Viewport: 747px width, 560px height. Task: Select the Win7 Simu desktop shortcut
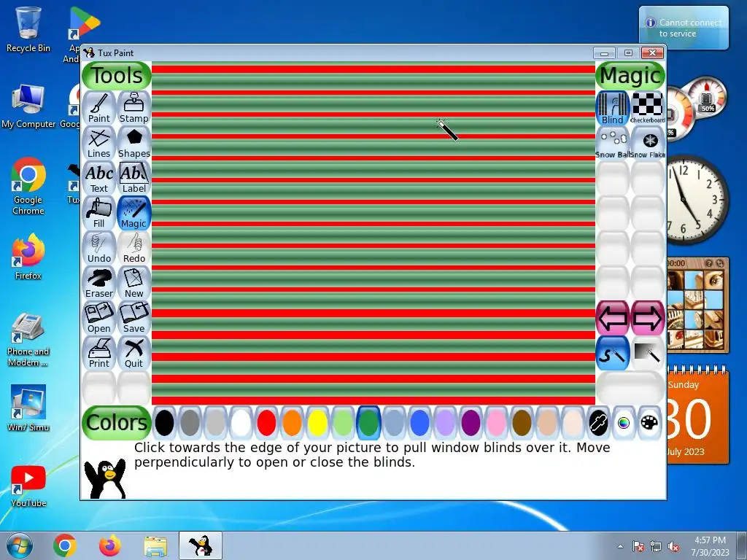(28, 408)
